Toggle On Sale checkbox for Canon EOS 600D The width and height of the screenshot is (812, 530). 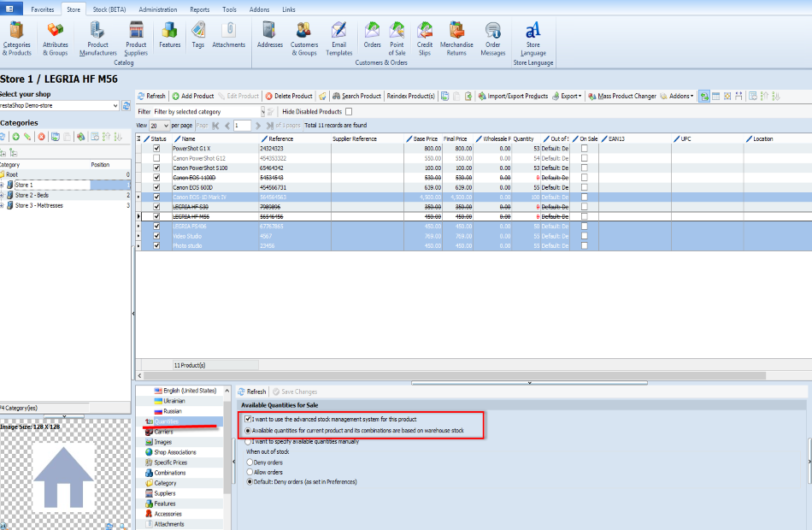(x=584, y=187)
